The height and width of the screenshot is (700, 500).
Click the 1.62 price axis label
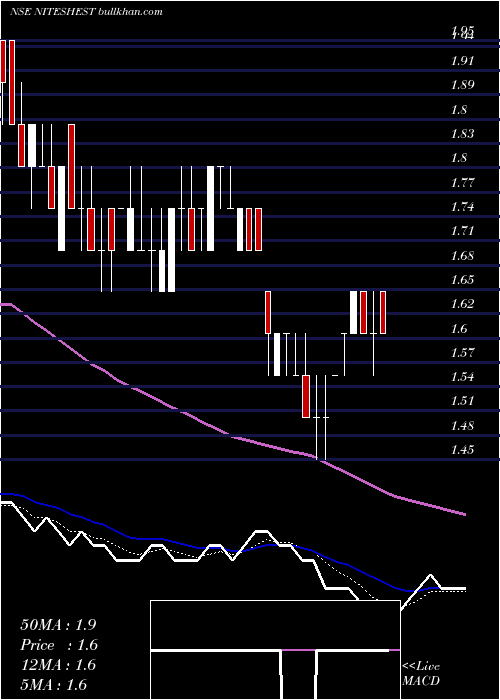pos(462,304)
